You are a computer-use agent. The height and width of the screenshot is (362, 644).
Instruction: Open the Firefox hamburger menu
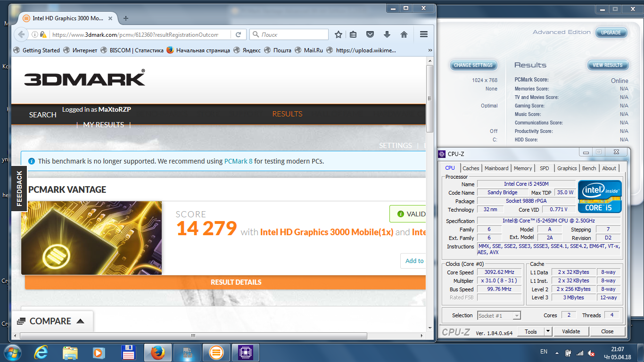pos(423,34)
